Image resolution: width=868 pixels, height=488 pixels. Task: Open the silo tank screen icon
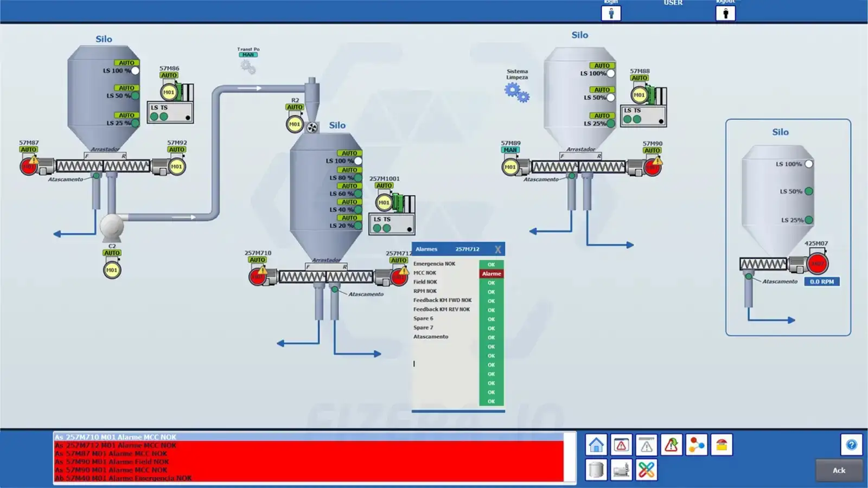596,470
